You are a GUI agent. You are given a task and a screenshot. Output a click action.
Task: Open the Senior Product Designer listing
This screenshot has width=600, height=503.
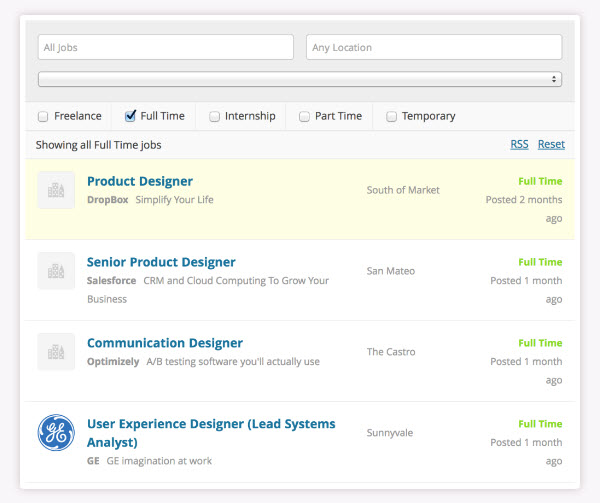[161, 262]
